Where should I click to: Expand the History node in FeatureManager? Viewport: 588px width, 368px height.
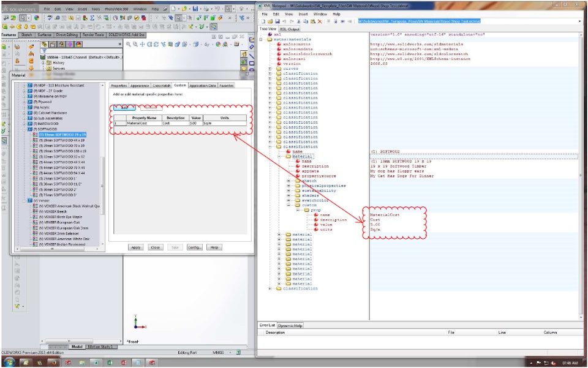(x=43, y=63)
